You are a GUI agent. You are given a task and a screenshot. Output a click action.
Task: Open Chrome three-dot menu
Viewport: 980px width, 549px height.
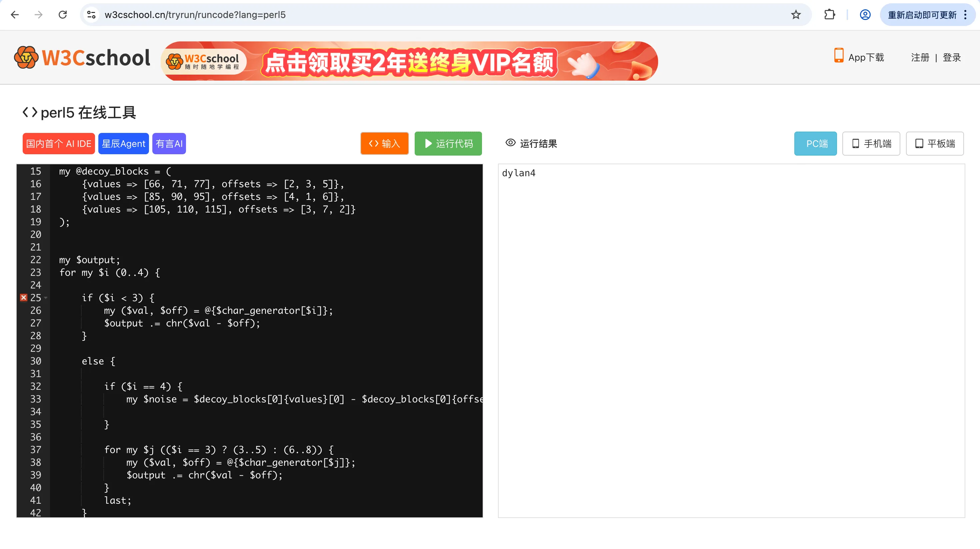point(965,15)
